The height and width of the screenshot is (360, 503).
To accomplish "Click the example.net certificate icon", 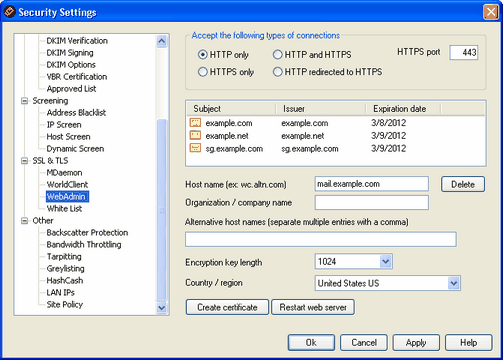I will pos(195,135).
